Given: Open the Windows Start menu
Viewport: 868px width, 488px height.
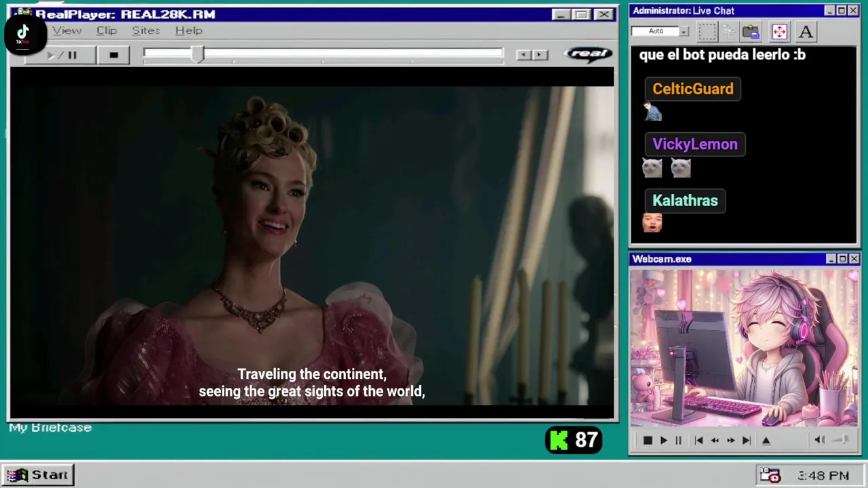Looking at the screenshot, I should (x=38, y=475).
